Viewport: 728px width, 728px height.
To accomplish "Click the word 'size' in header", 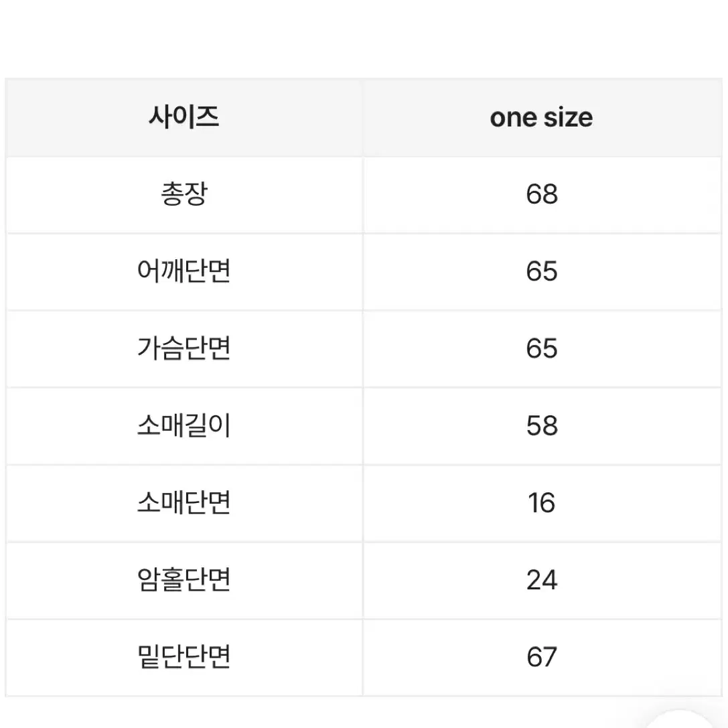I will (x=568, y=117).
